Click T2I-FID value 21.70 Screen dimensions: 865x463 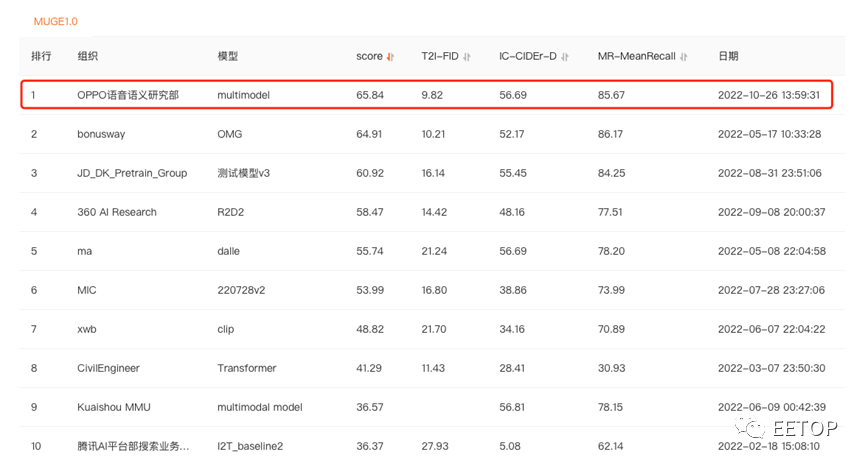pos(434,329)
